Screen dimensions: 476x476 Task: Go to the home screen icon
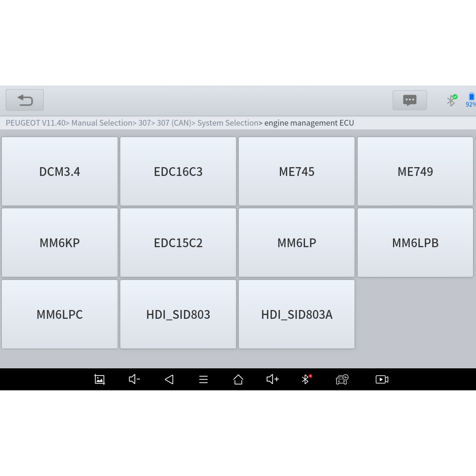[238, 379]
